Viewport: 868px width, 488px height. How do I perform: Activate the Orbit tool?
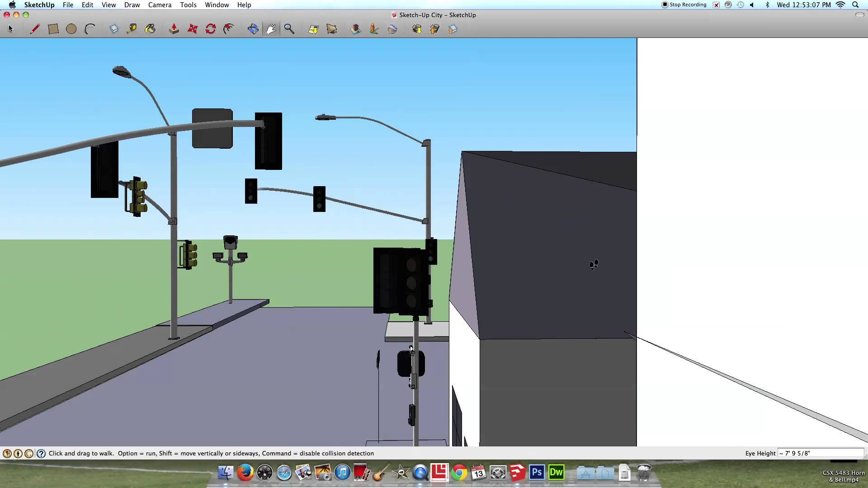(x=253, y=28)
